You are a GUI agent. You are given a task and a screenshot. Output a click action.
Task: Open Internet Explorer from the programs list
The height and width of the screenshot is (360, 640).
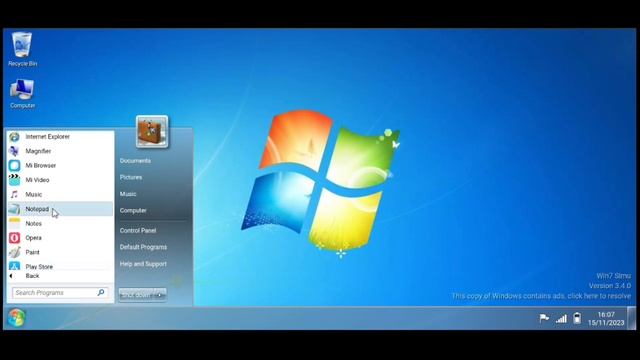pos(60,137)
